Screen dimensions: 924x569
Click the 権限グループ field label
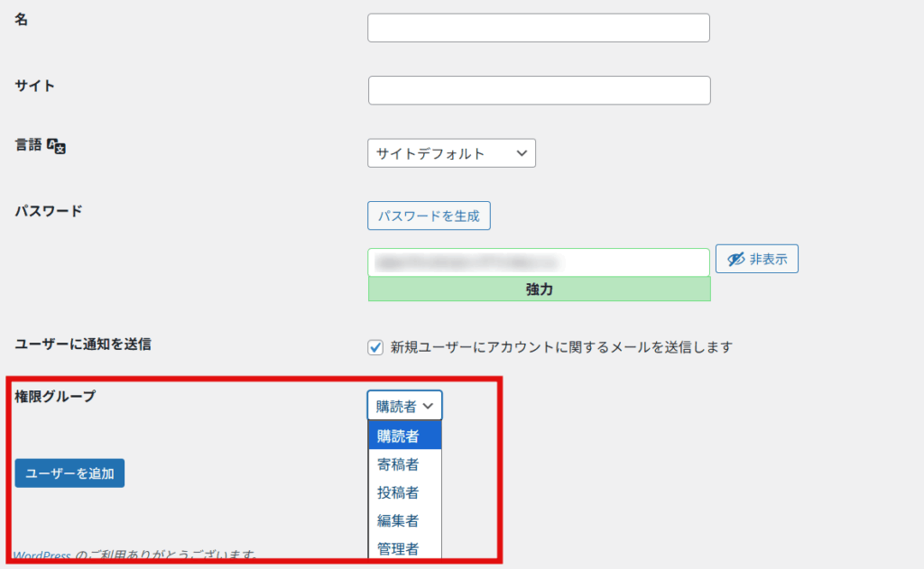(55, 396)
